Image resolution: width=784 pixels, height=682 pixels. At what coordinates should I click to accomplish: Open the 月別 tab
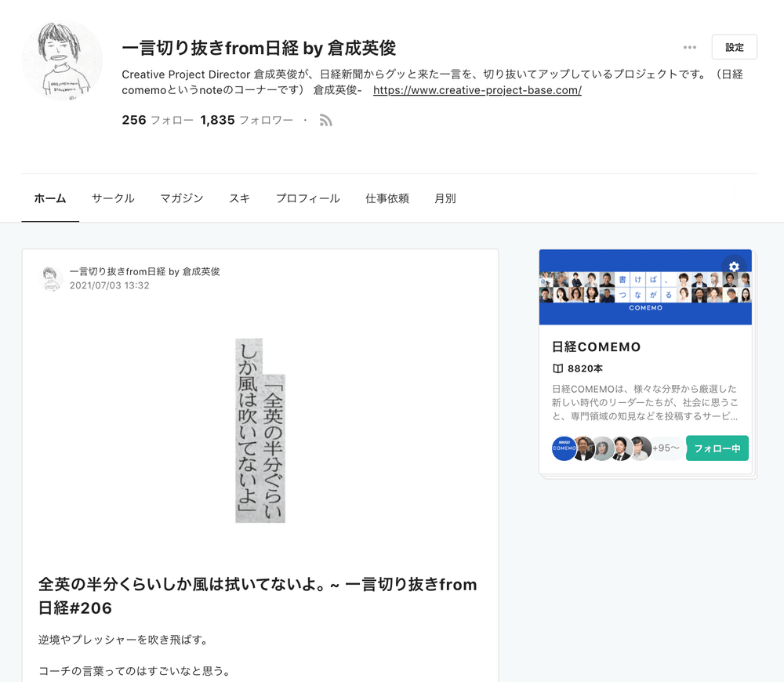coord(445,198)
